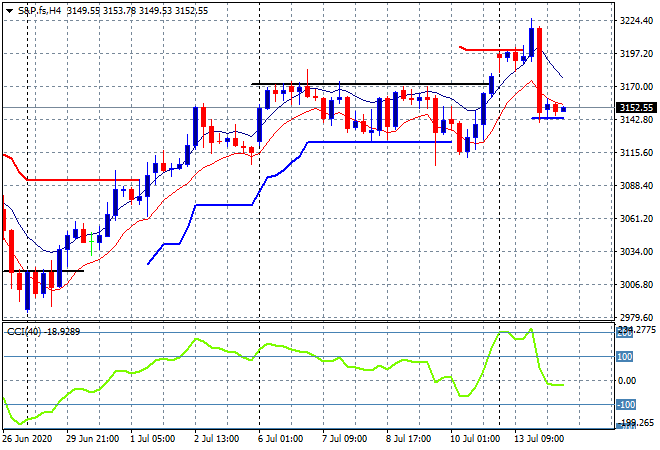Click the current price label 3152.55

636,108
